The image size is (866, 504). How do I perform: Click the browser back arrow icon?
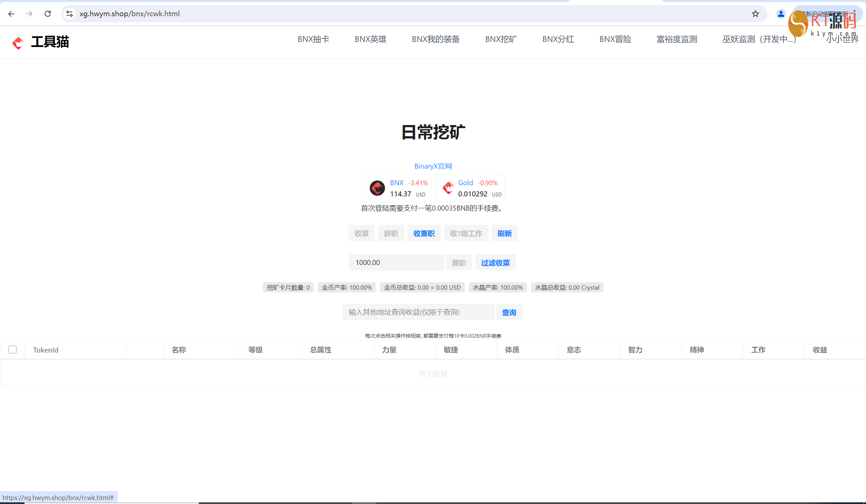pyautogui.click(x=11, y=14)
